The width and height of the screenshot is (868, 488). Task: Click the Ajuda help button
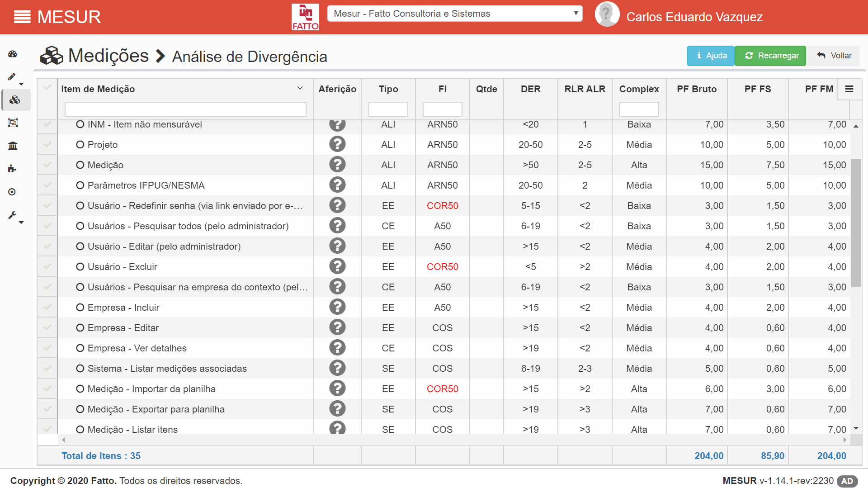[x=711, y=56]
